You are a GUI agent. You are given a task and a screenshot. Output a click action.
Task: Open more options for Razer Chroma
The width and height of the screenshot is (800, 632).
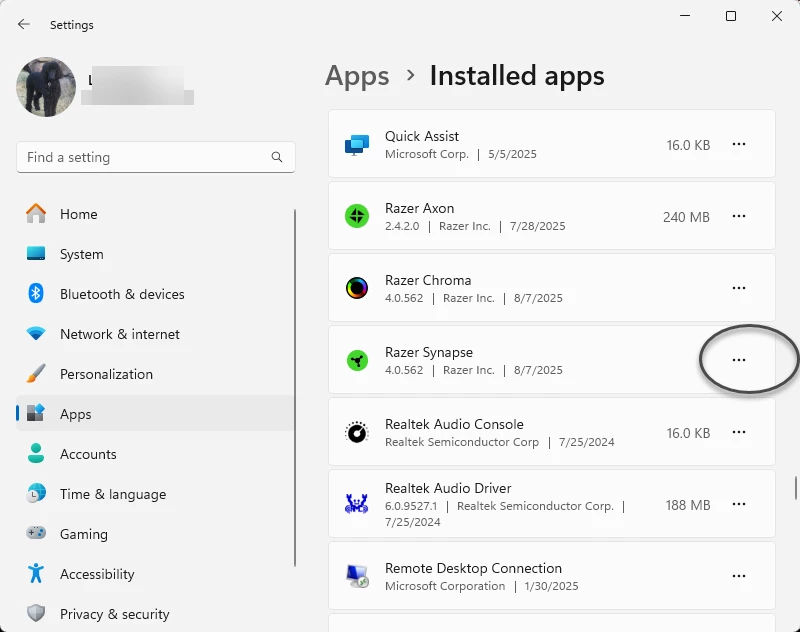(739, 288)
